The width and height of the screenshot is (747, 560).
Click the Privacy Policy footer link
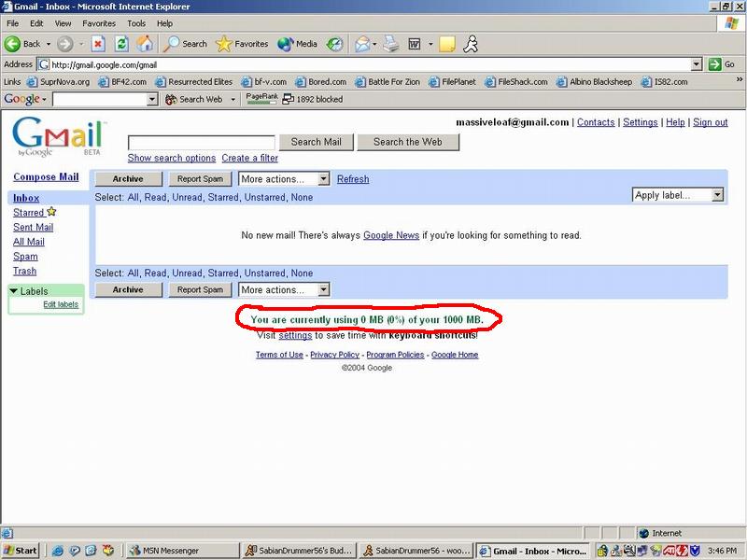[334, 355]
